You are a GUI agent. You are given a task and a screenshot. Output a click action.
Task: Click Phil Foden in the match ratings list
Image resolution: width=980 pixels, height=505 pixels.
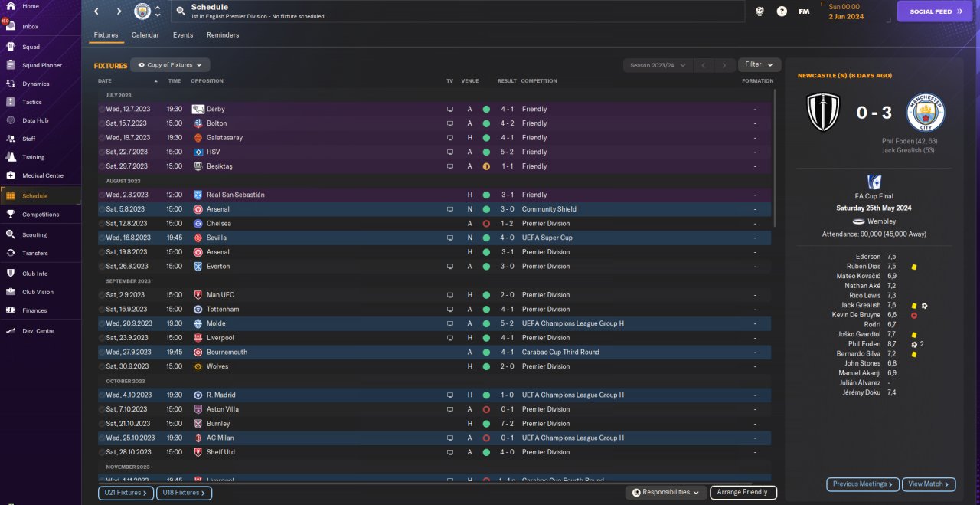(864, 344)
